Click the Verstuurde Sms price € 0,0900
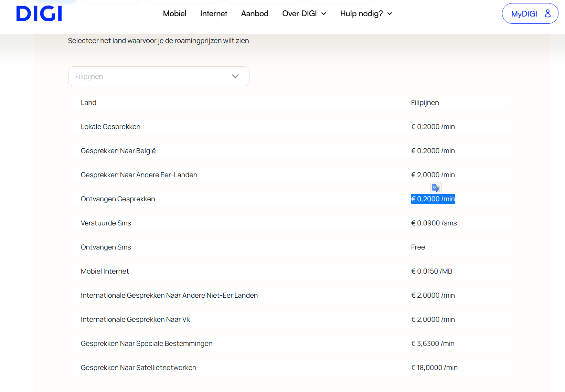 434,223
